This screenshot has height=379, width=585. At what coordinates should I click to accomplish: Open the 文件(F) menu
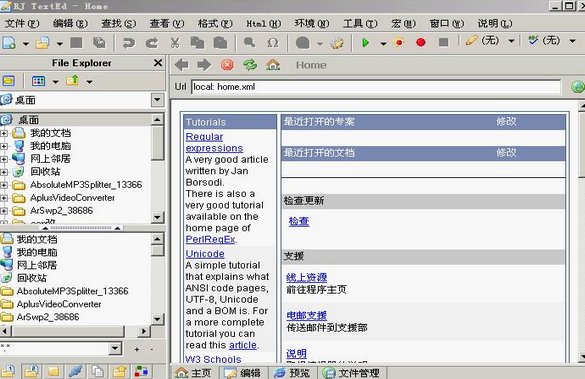22,24
